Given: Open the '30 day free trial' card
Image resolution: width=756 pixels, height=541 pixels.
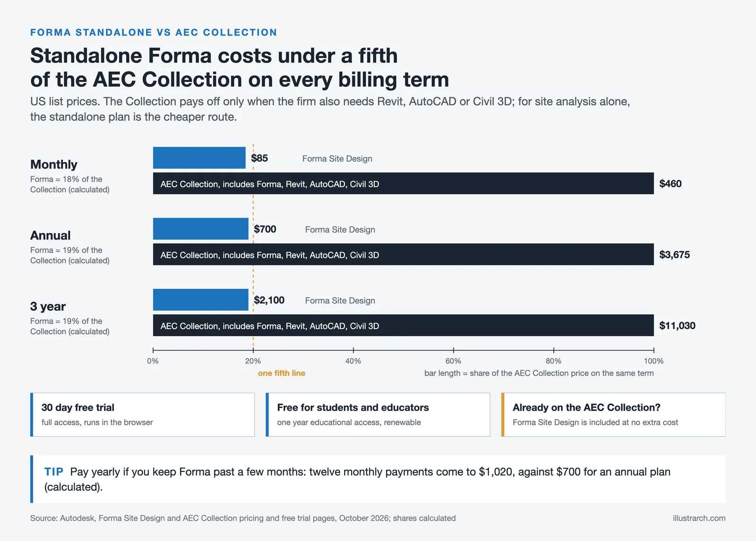Looking at the screenshot, I should [142, 415].
